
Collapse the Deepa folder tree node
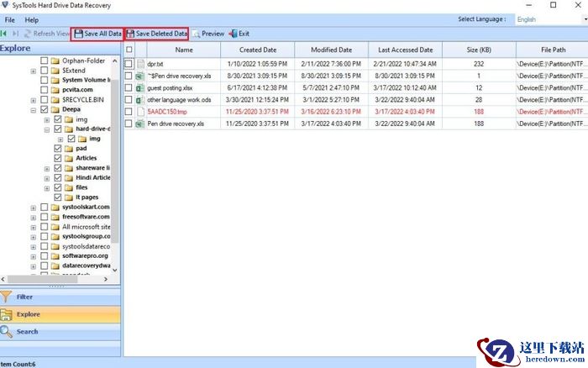(x=34, y=110)
